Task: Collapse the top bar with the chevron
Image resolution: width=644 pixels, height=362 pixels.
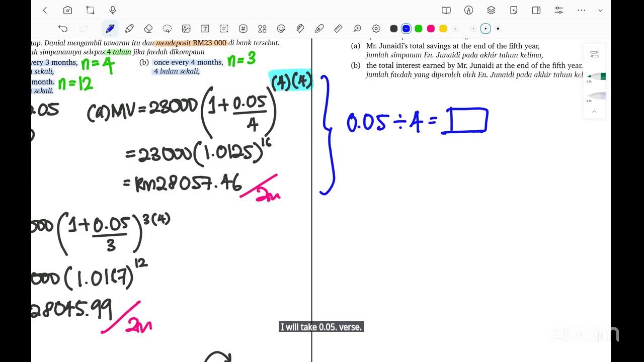Action: click(600, 11)
